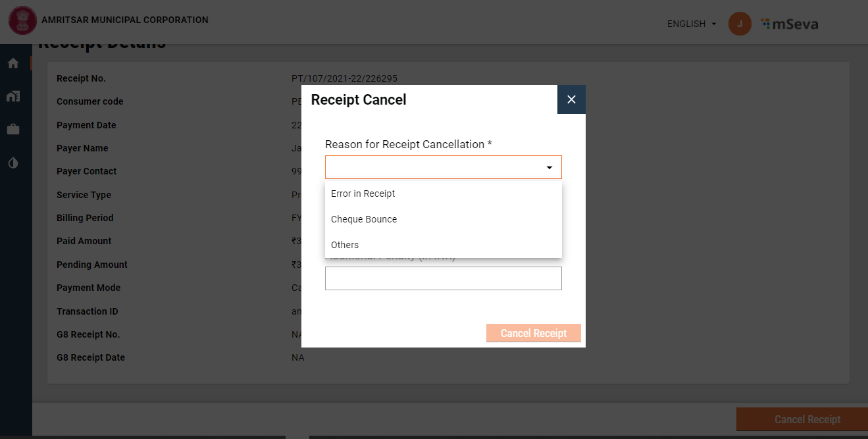Viewport: 868px width, 439px height.
Task: Close the Receipt Cancel dialog with X
Action: (x=571, y=99)
